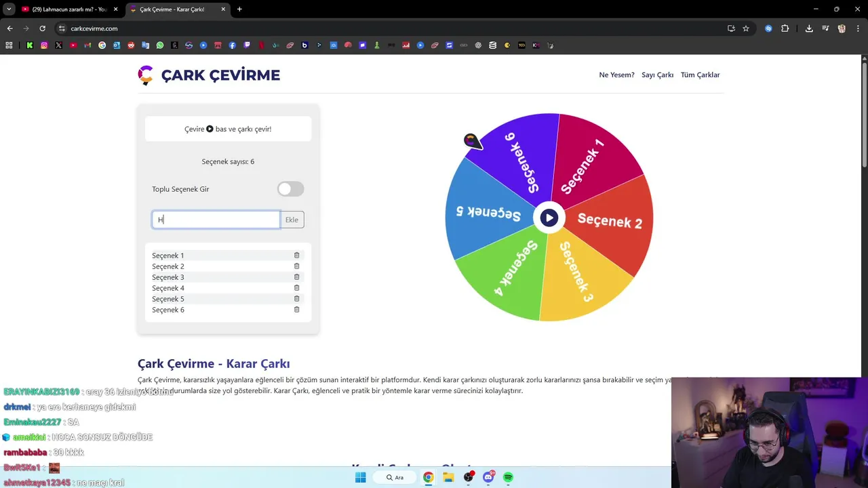Screen dimensions: 868x488
Task: Open Discord from the taskbar
Action: (x=488, y=477)
